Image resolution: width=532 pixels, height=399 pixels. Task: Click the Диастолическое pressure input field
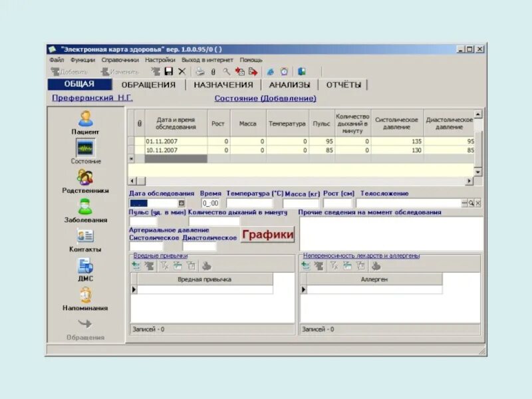point(199,246)
